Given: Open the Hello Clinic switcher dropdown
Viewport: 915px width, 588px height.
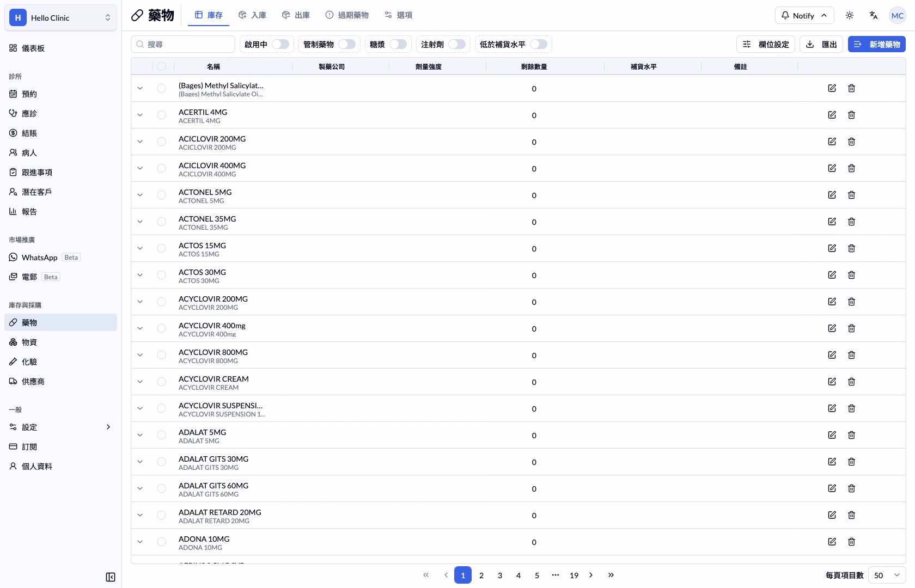Looking at the screenshot, I should point(60,17).
